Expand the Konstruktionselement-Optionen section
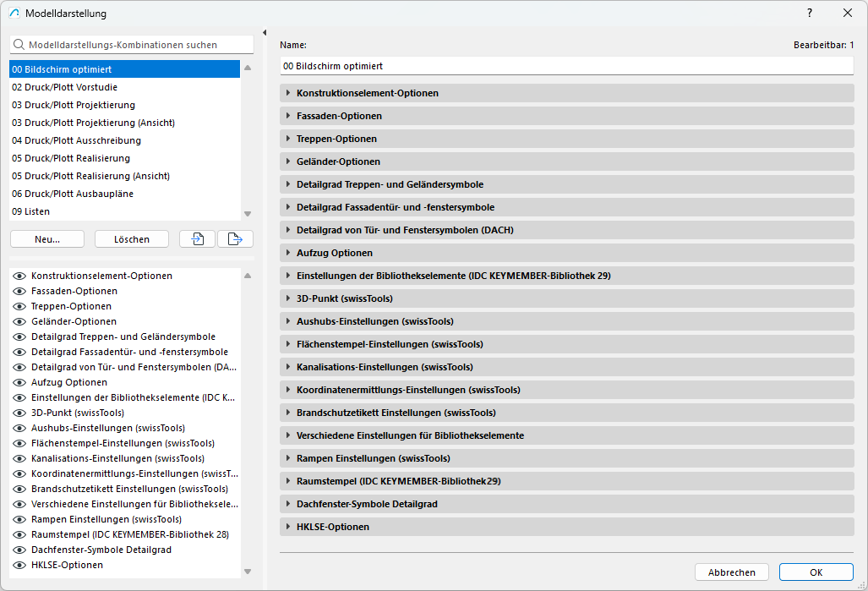Screen dimensions: 868x591 [x=288, y=93]
